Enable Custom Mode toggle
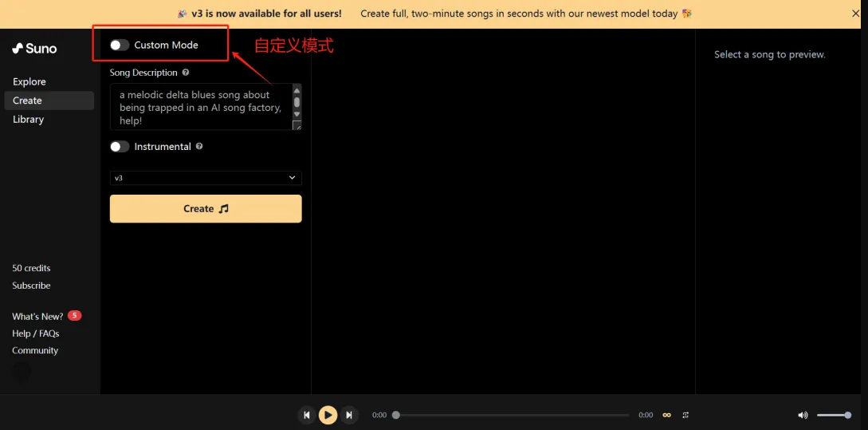This screenshot has height=430, width=868. 120,45
